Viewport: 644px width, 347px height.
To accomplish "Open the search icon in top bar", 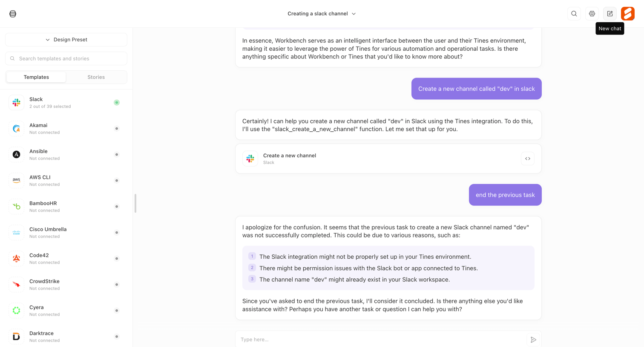I will click(x=574, y=14).
